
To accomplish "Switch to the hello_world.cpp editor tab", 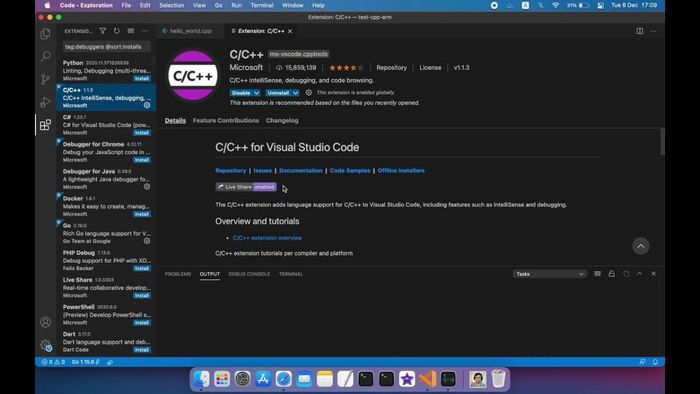I will click(x=190, y=31).
